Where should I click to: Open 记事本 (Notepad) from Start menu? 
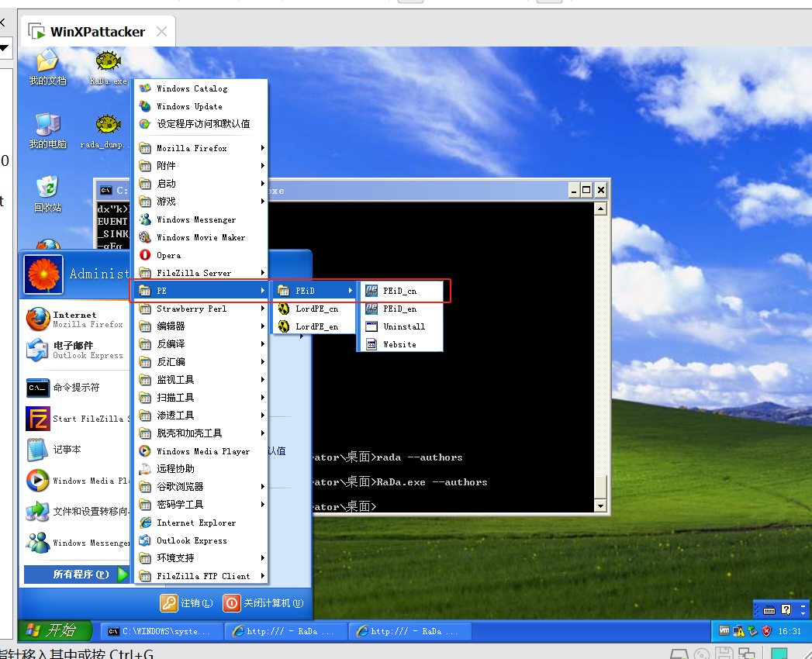coord(77,450)
